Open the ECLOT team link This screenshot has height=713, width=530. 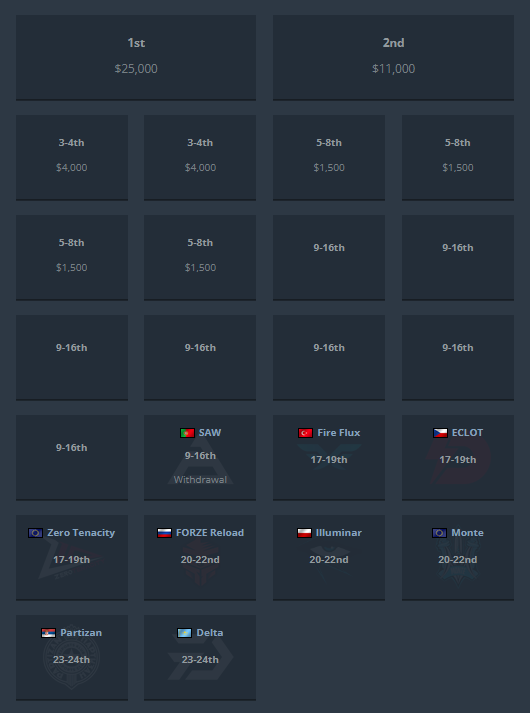[x=467, y=432]
